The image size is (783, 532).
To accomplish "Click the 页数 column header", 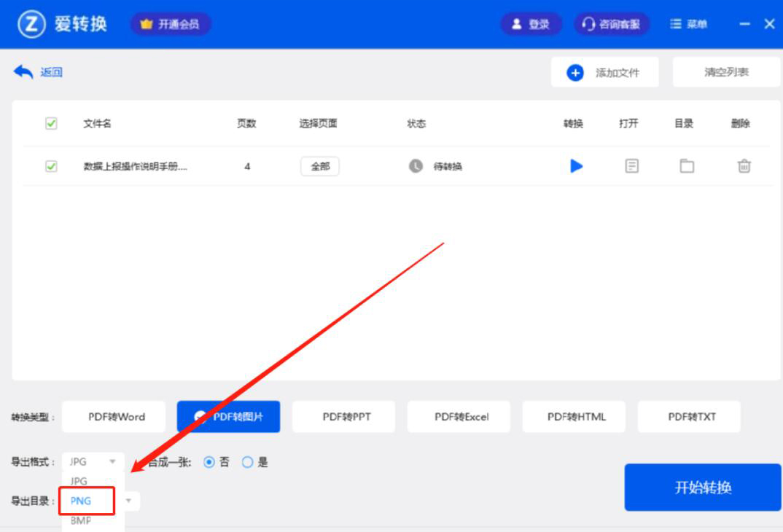I will pos(246,123).
